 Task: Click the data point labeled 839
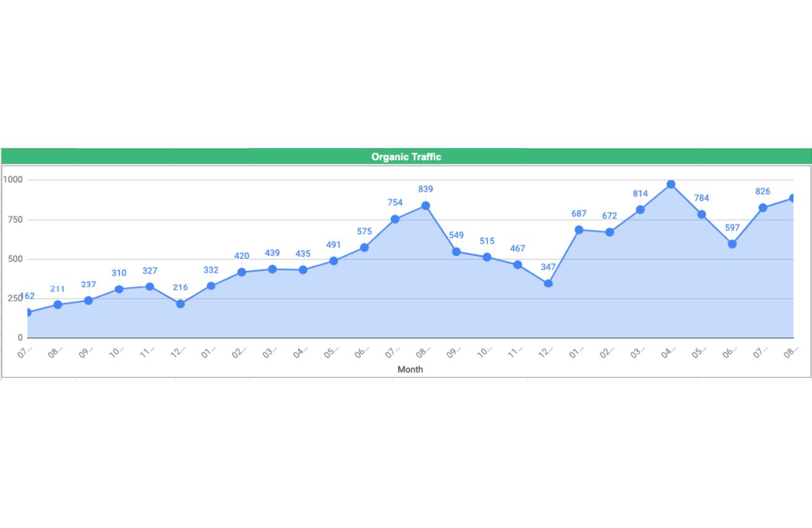pyautogui.click(x=425, y=205)
